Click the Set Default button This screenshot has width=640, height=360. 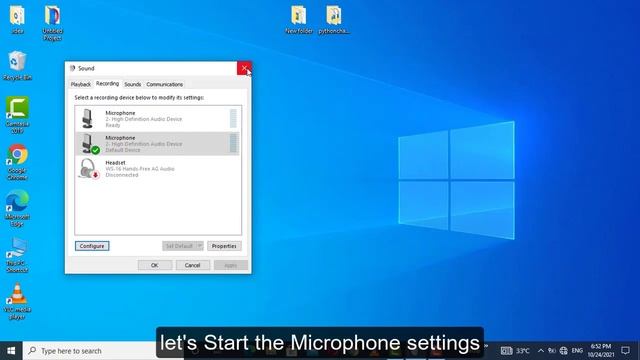179,246
